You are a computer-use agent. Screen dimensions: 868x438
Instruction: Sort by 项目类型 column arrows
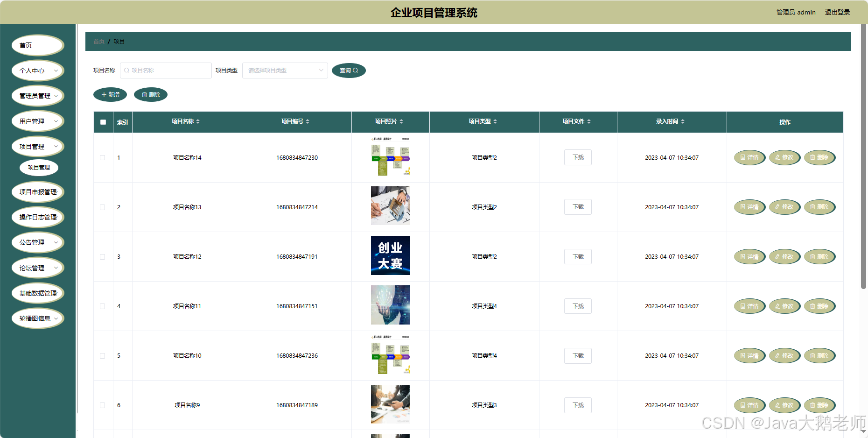point(495,121)
